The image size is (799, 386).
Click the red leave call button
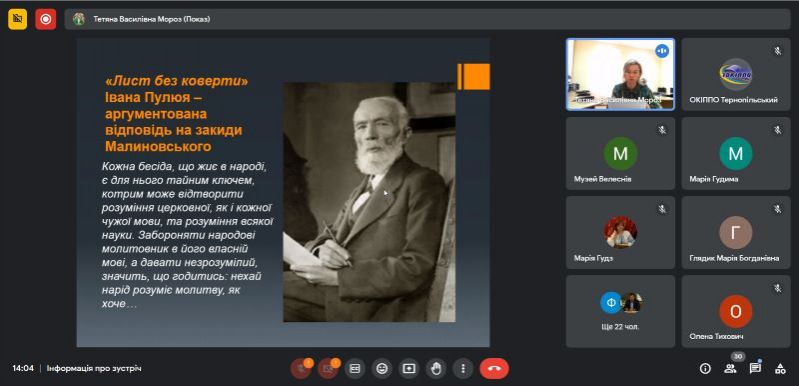click(x=494, y=368)
